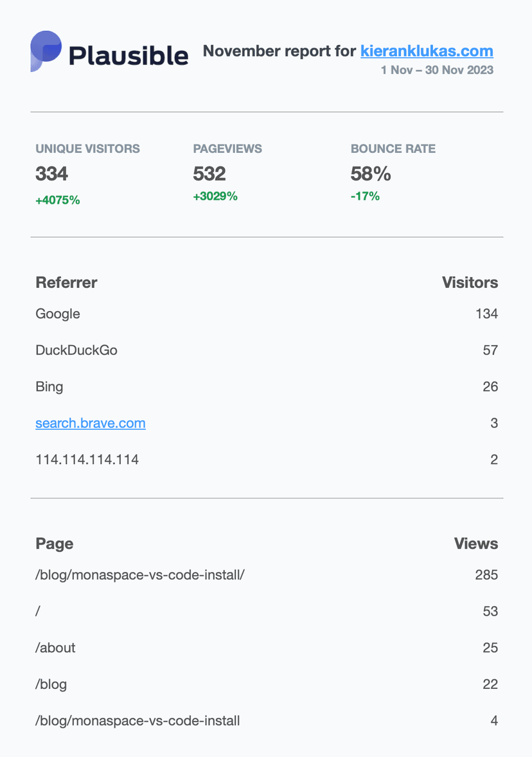532x757 pixels.
Task: Click the Plausible logo icon
Action: pos(46,51)
